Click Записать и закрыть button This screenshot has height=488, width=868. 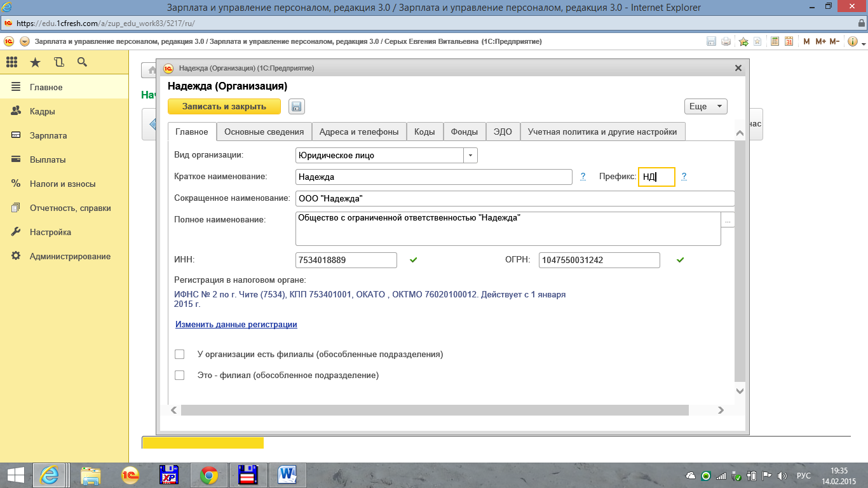[224, 106]
